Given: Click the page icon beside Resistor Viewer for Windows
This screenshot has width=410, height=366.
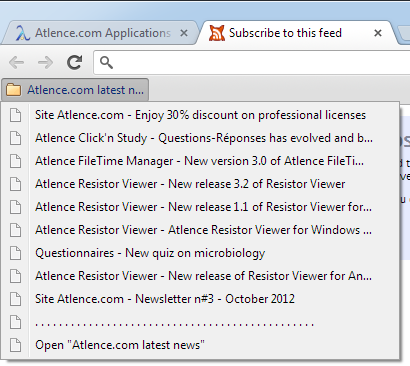Looking at the screenshot, I should coord(15,230).
